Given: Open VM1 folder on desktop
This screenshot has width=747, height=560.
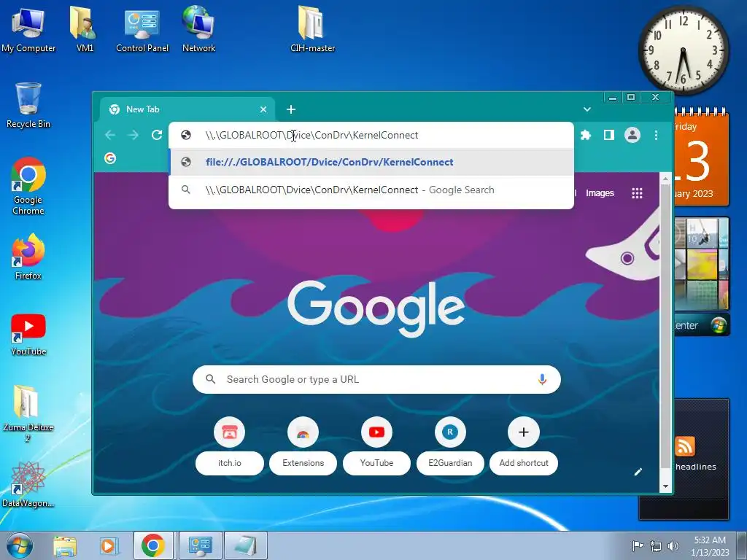Looking at the screenshot, I should point(85,28).
